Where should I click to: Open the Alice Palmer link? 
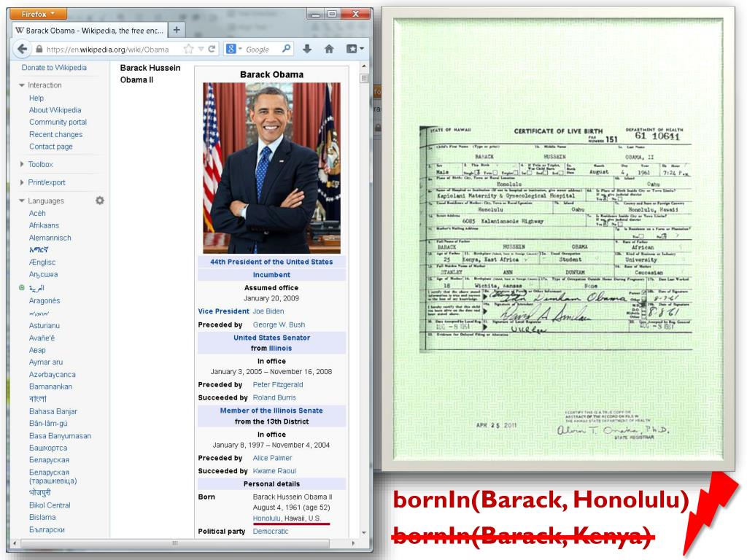tap(272, 458)
